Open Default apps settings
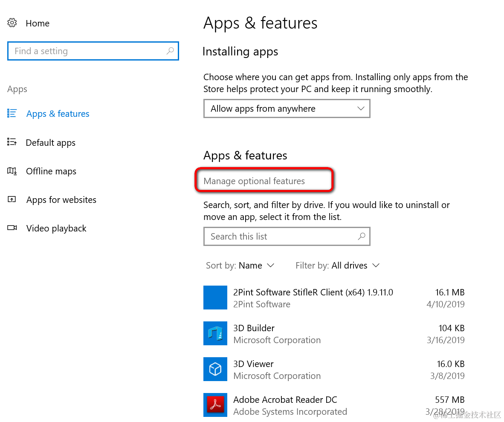 coord(50,143)
